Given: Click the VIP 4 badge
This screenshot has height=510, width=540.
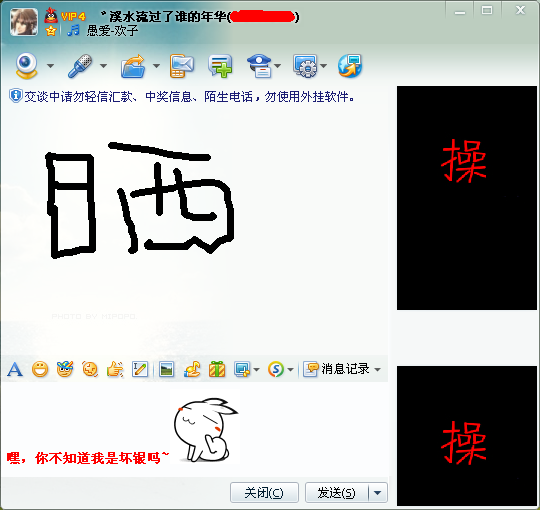Looking at the screenshot, I should 73,16.
